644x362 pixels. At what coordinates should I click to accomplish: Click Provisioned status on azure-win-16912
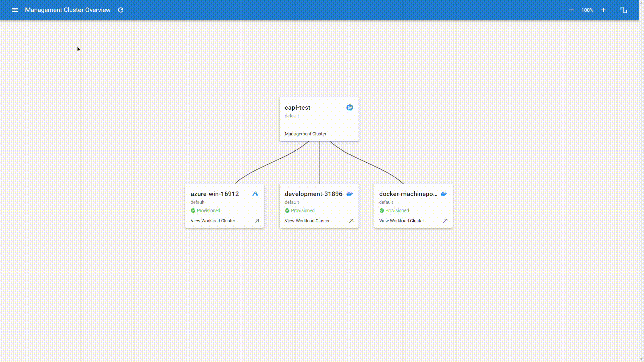click(206, 210)
